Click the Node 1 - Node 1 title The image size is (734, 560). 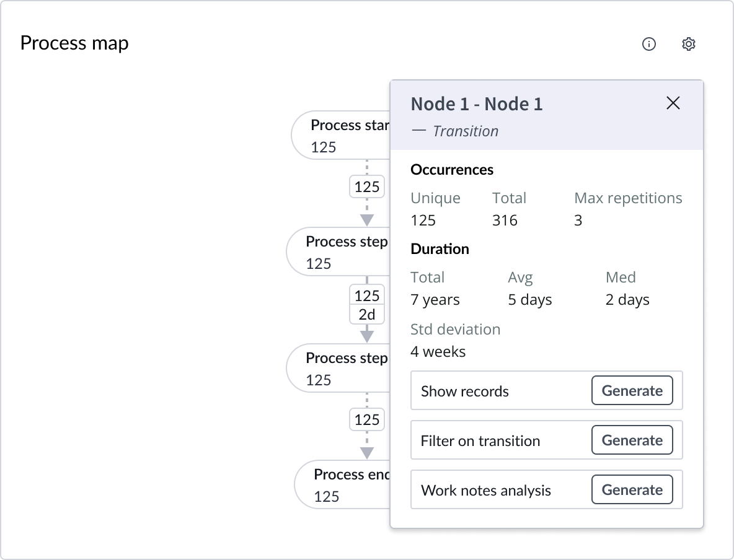tap(476, 104)
